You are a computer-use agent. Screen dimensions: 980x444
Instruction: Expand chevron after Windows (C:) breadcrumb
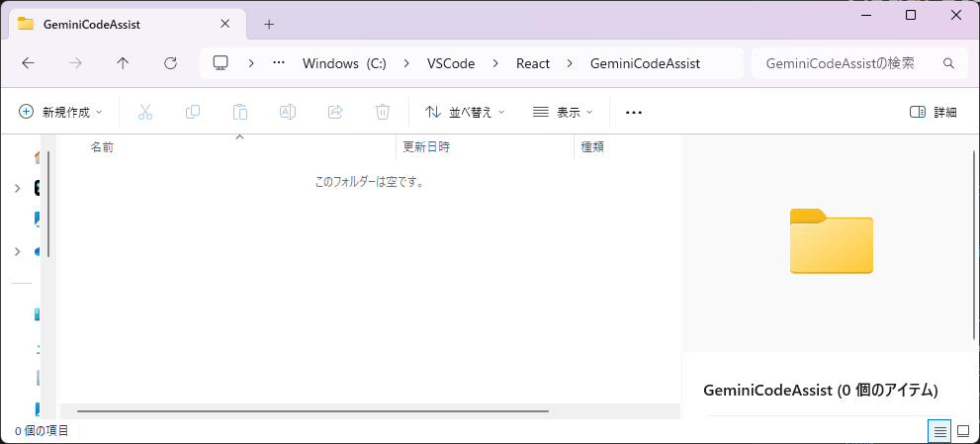pyautogui.click(x=406, y=63)
